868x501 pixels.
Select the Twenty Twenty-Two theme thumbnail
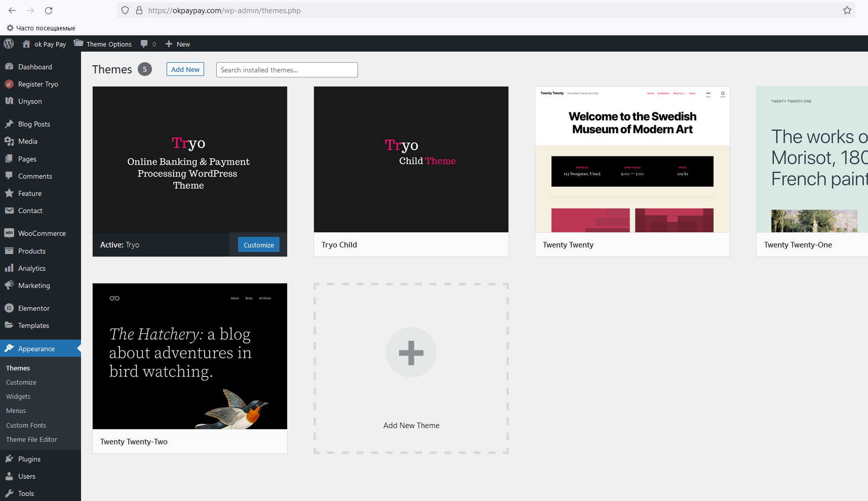[190, 356]
